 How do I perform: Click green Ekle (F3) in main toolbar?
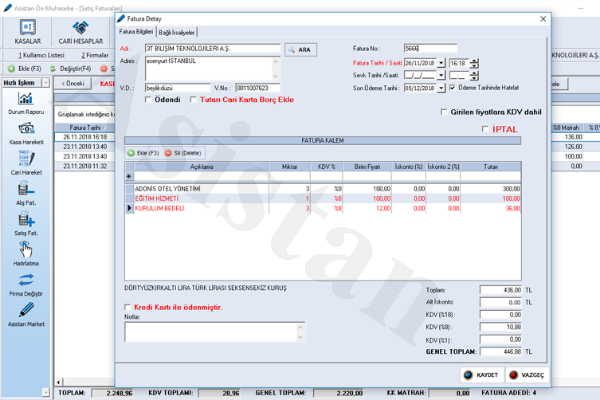coord(24,69)
